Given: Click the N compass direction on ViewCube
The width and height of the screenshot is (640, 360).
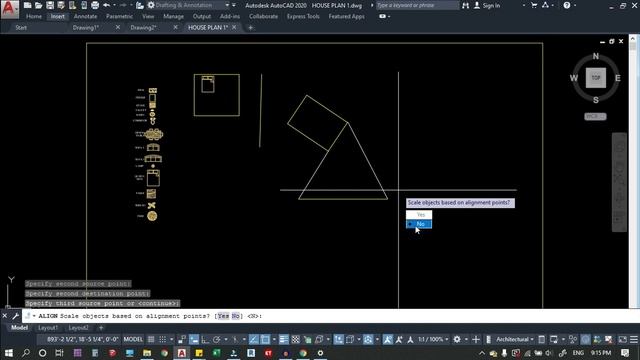Looking at the screenshot, I should tap(596, 56).
